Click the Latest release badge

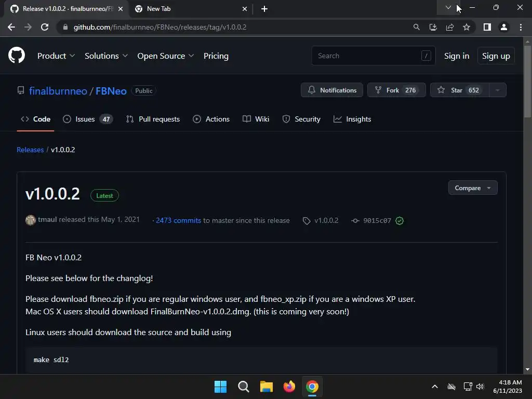point(104,195)
